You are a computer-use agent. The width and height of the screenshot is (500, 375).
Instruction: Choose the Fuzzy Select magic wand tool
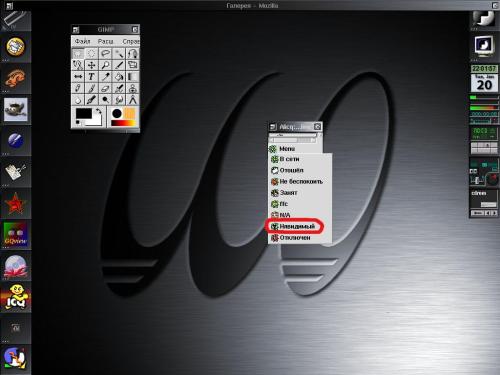119,53
